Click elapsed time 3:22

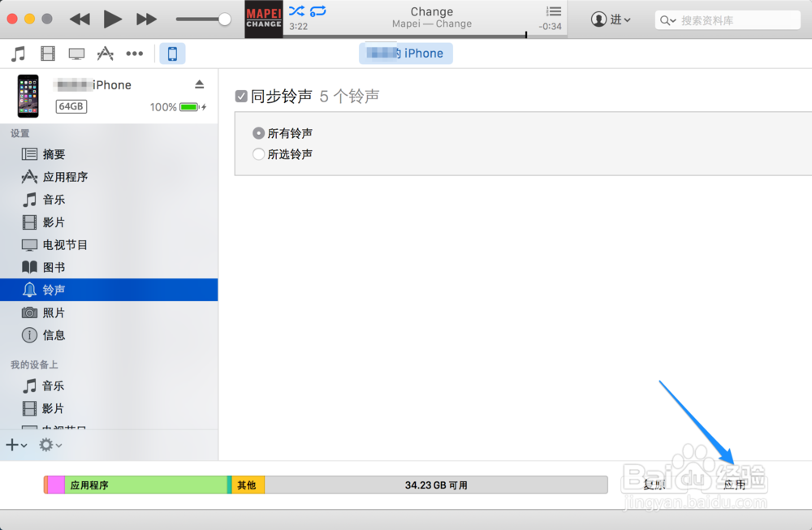pyautogui.click(x=298, y=27)
